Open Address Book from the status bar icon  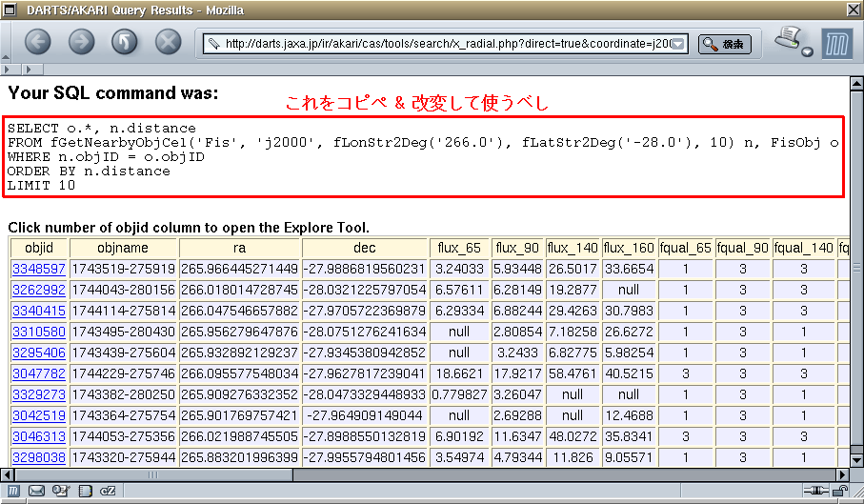[x=85, y=491]
